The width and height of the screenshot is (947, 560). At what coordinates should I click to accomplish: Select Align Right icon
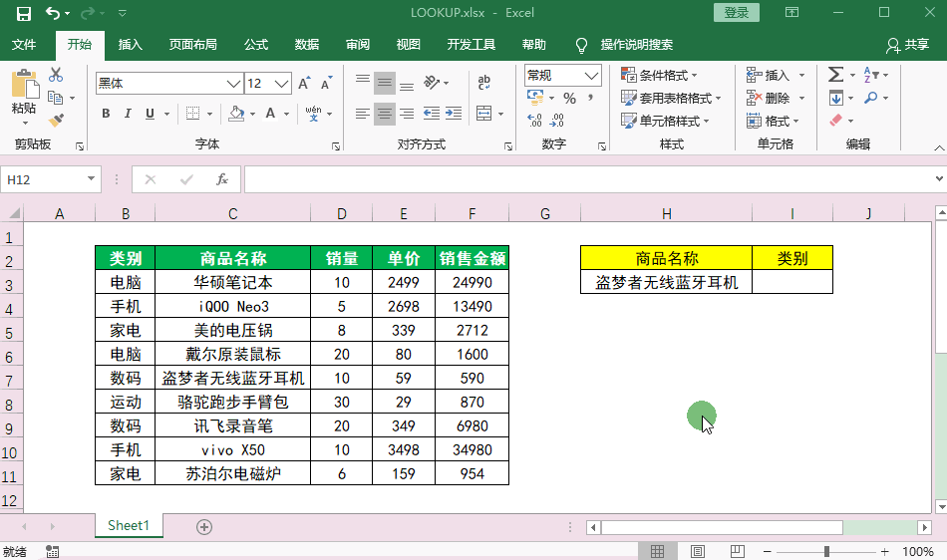407,114
